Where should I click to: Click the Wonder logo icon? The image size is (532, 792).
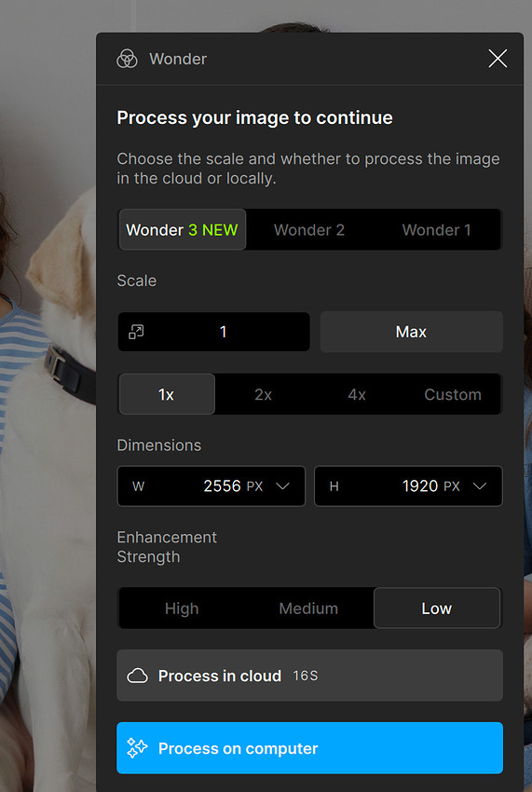click(127, 59)
